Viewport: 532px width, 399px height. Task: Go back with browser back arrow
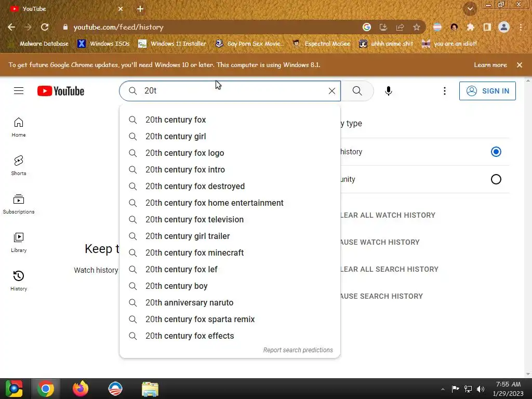(x=11, y=27)
